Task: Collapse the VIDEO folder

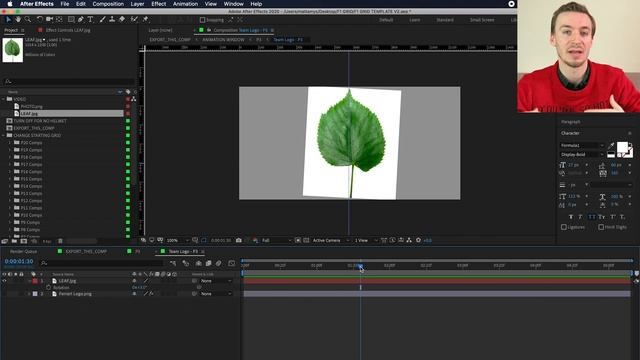Action: click(x=4, y=99)
